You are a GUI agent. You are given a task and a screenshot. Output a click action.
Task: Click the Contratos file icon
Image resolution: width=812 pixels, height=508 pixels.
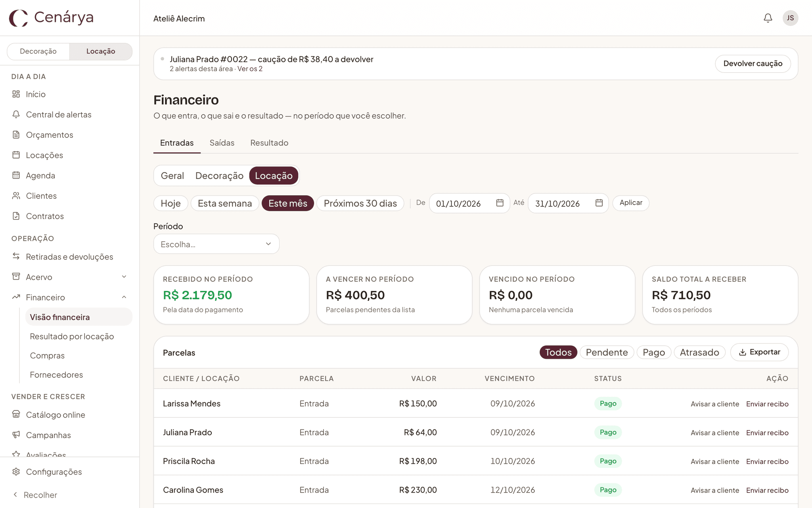[x=16, y=216]
